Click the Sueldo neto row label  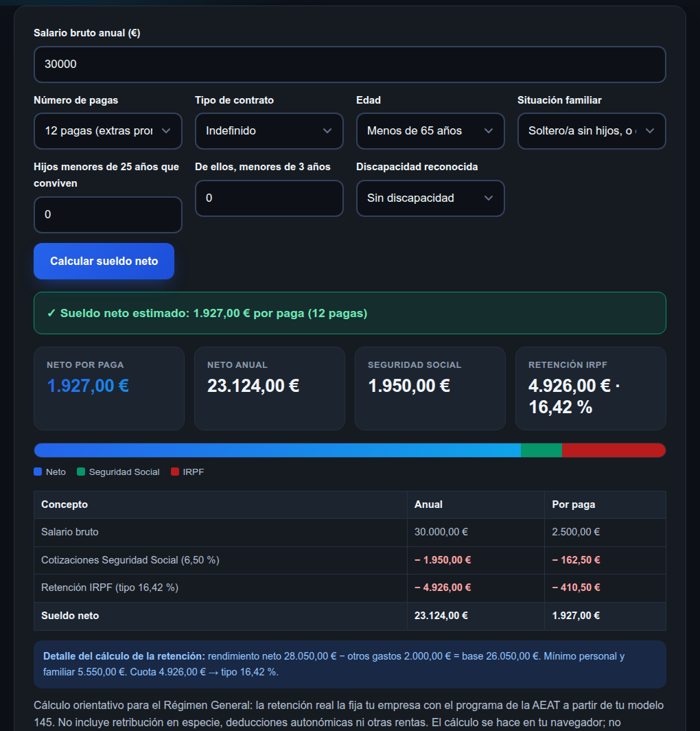[x=70, y=616]
